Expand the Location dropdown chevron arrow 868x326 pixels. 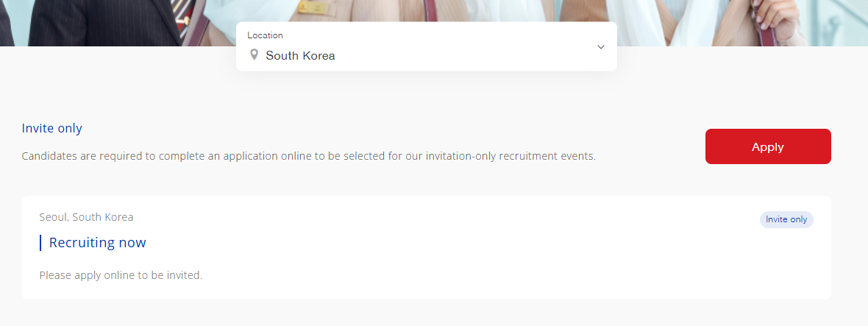tap(600, 47)
